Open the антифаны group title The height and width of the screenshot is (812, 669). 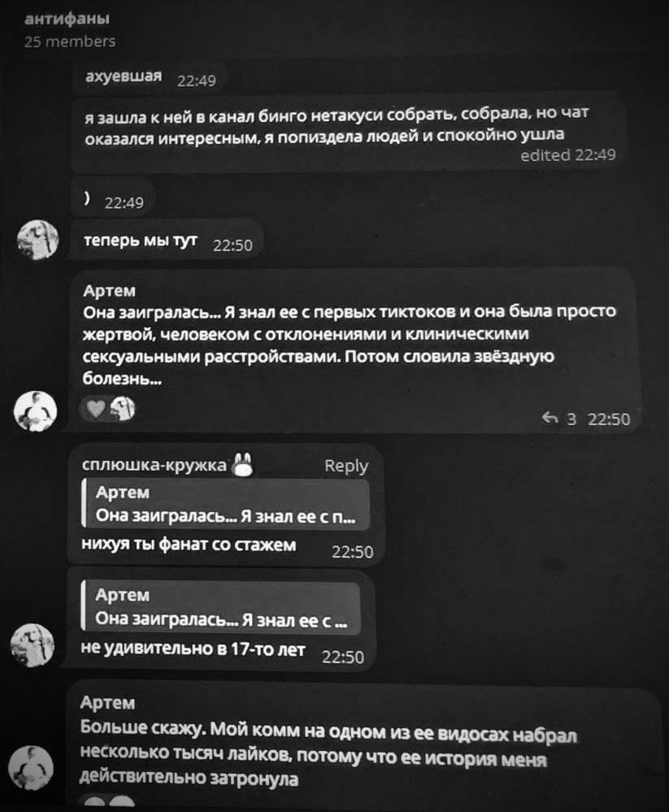67,19
